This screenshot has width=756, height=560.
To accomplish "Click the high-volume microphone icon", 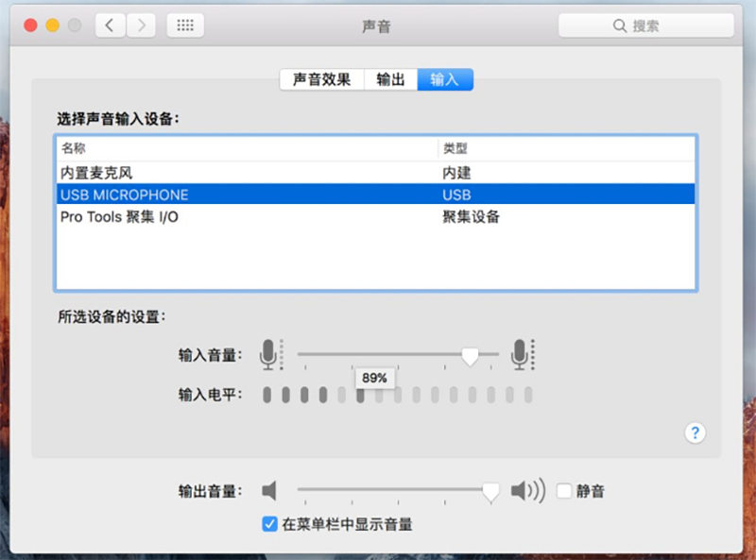I will 521,355.
